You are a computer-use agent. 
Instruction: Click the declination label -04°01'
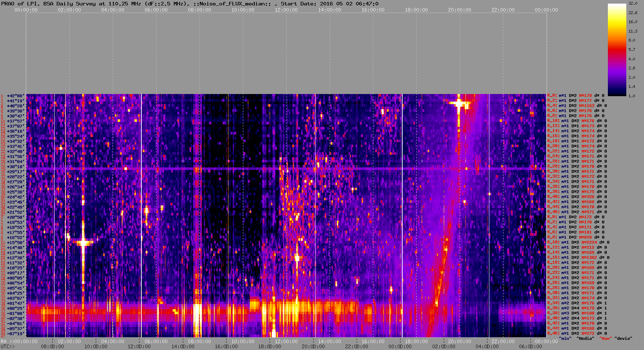pos(16,324)
